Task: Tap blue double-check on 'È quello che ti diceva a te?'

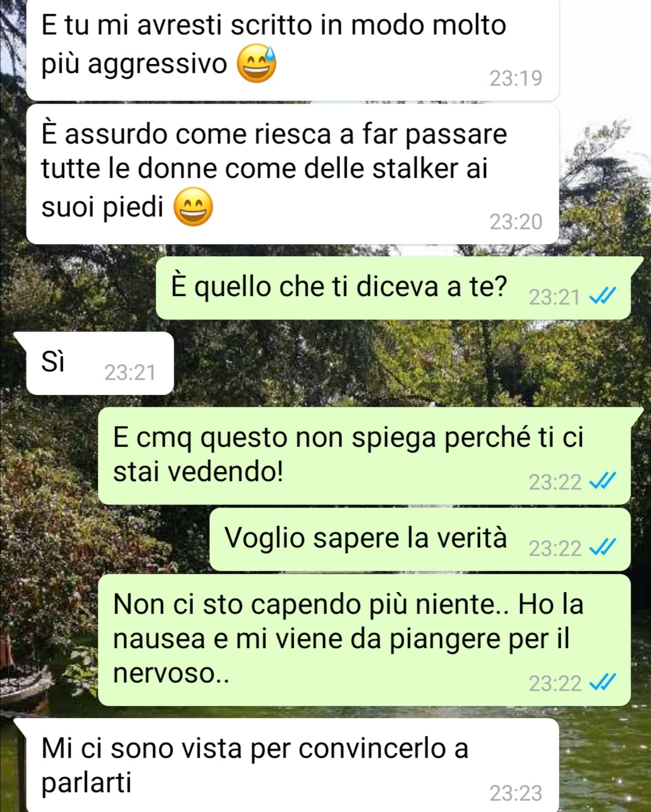Action: [602, 296]
